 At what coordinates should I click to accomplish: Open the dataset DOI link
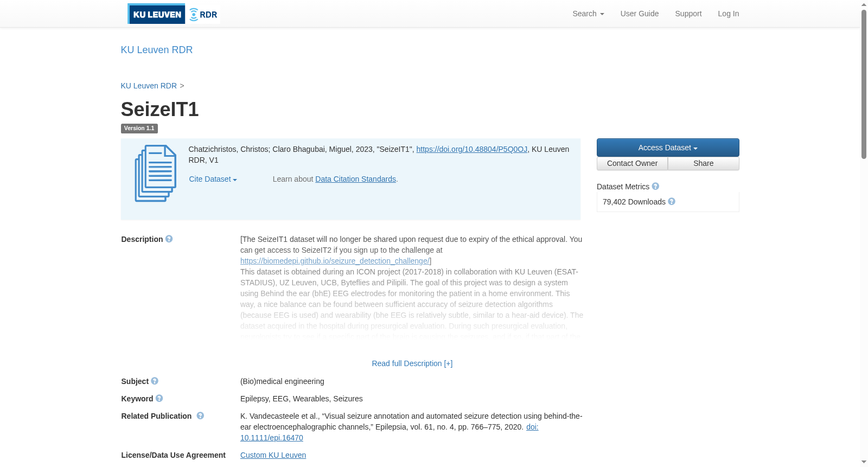point(472,149)
